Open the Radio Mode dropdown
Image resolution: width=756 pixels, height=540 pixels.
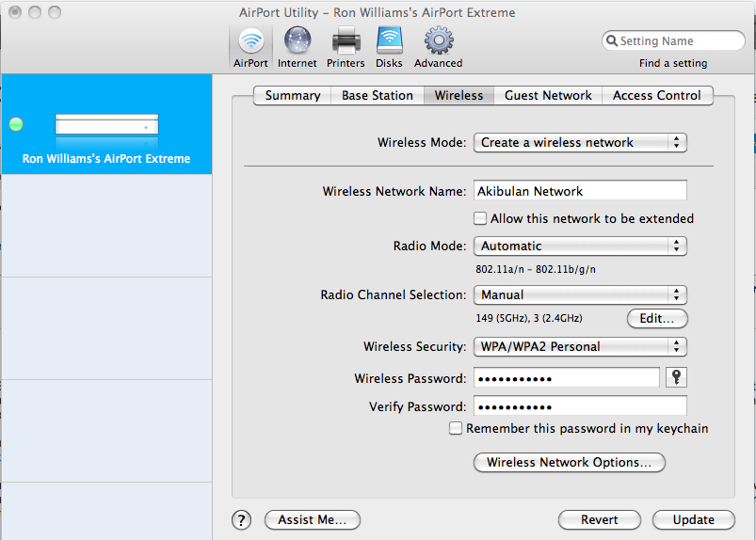pos(580,246)
